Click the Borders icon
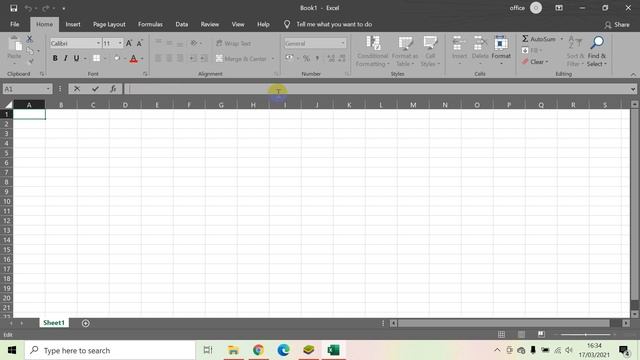 [x=96, y=58]
